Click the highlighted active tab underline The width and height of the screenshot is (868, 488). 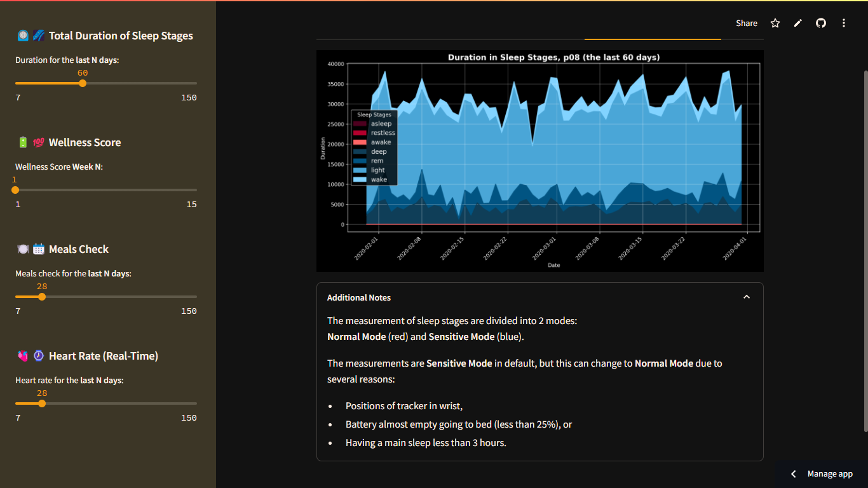pyautogui.click(x=653, y=39)
